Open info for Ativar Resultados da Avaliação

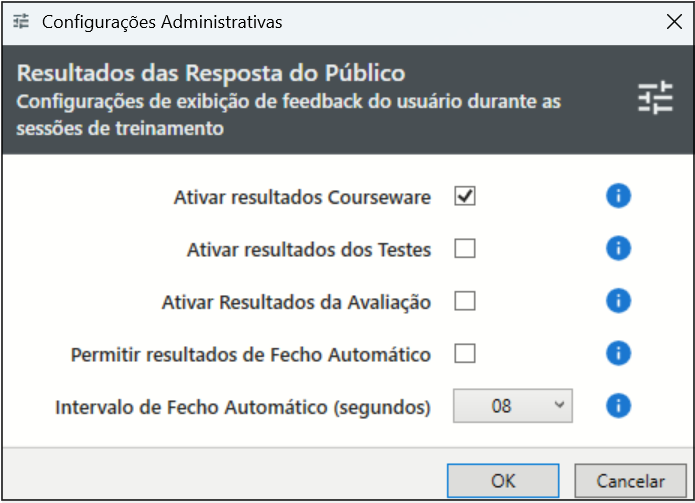click(618, 301)
